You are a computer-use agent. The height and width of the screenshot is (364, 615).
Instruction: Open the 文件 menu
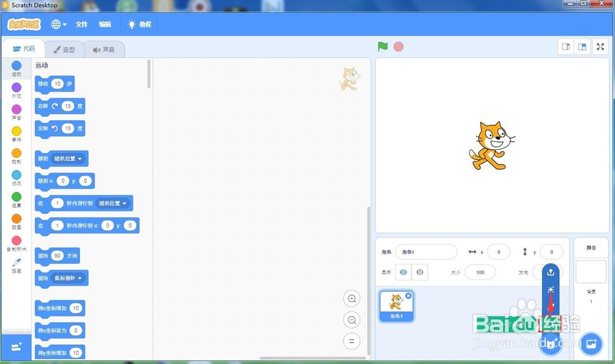point(82,25)
